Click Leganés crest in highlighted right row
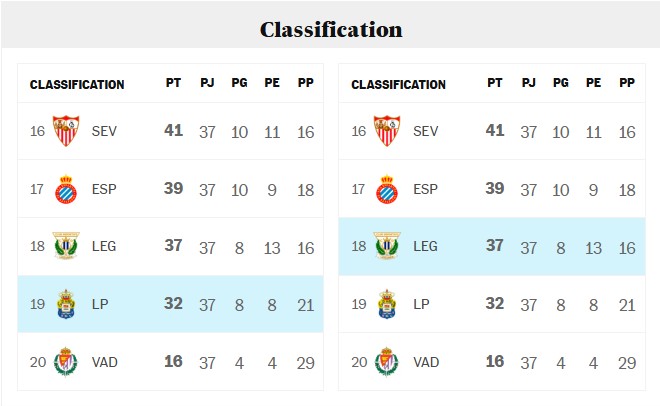The image size is (660, 406). [387, 246]
